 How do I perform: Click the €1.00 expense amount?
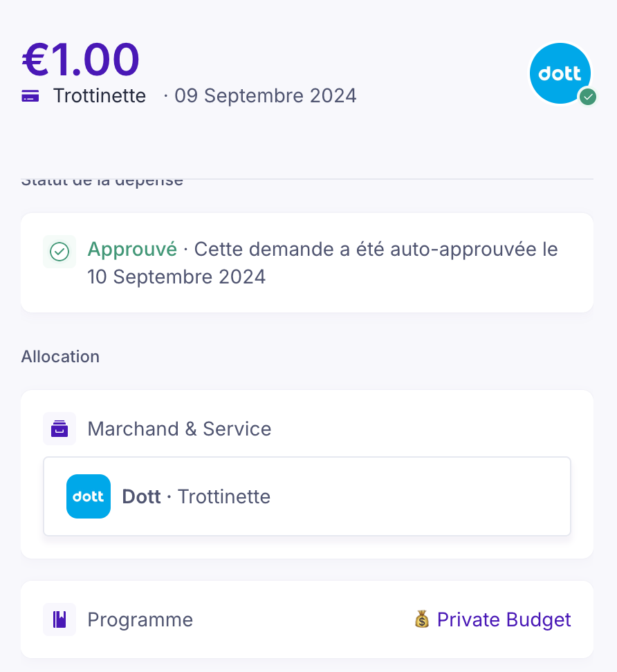(x=81, y=59)
